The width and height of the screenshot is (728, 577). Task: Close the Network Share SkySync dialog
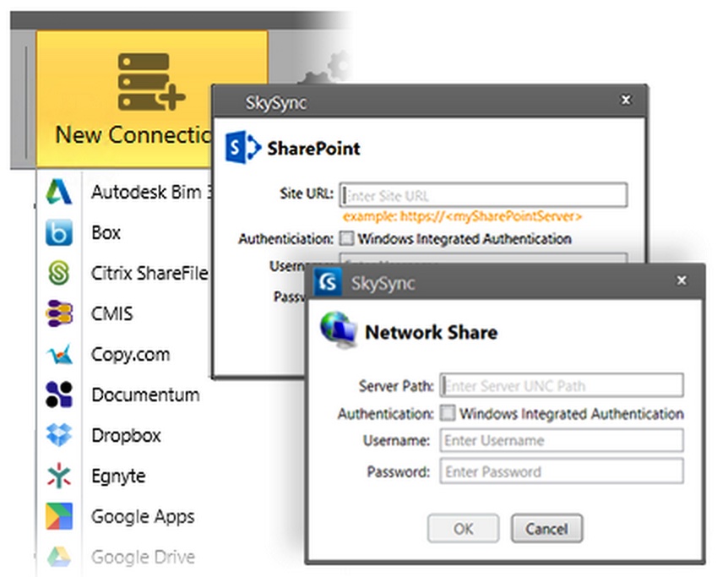682,280
